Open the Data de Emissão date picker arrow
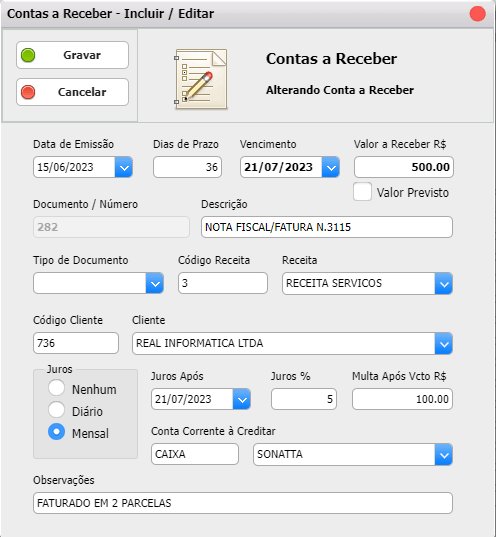The height and width of the screenshot is (537, 496). [x=124, y=167]
